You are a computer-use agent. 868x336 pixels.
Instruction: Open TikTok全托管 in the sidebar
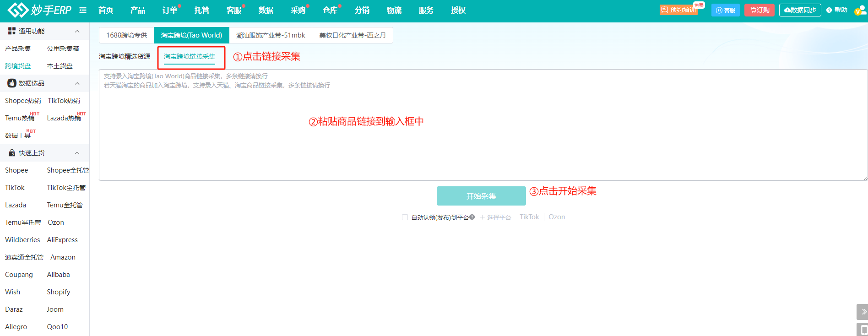click(x=66, y=188)
